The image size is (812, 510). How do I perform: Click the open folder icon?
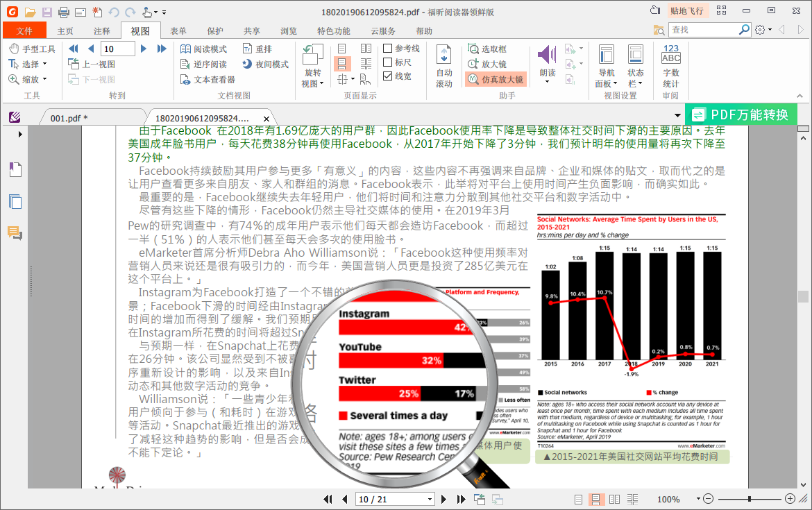(x=30, y=12)
